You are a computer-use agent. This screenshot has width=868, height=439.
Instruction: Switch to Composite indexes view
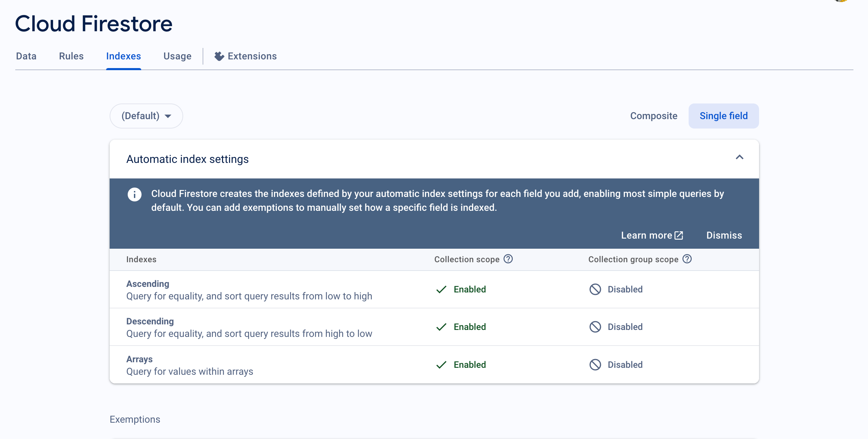pos(654,116)
